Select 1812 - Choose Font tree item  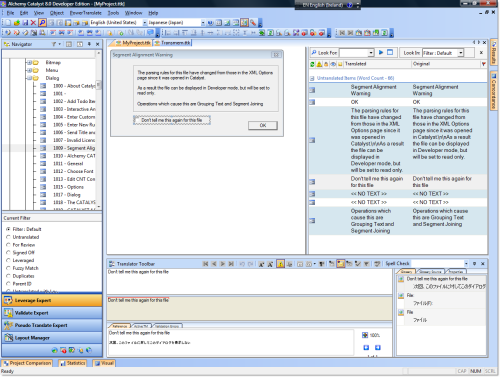click(x=73, y=171)
